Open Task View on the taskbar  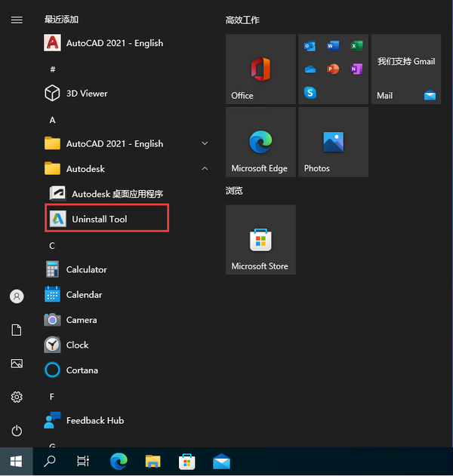coord(83,462)
